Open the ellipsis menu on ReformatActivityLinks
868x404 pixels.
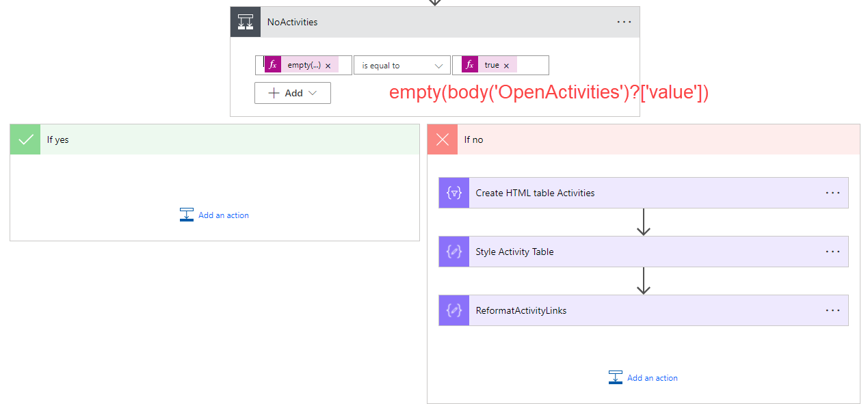click(x=832, y=310)
